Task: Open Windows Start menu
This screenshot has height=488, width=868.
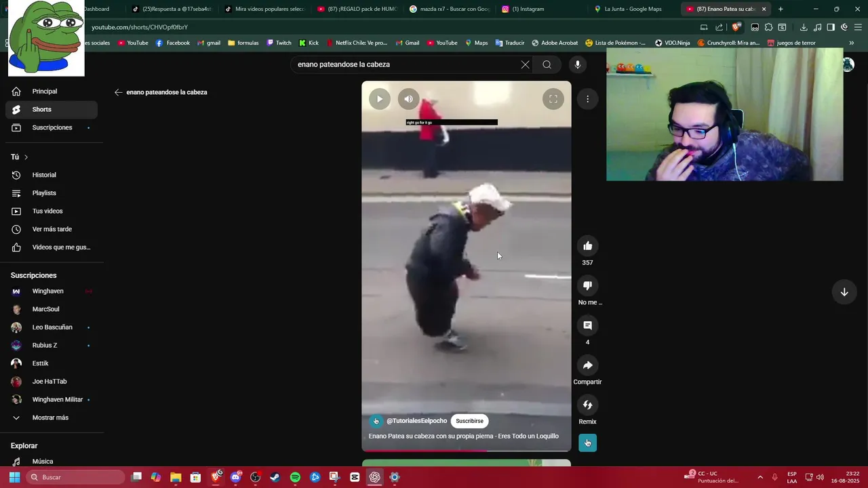Action: point(14,477)
